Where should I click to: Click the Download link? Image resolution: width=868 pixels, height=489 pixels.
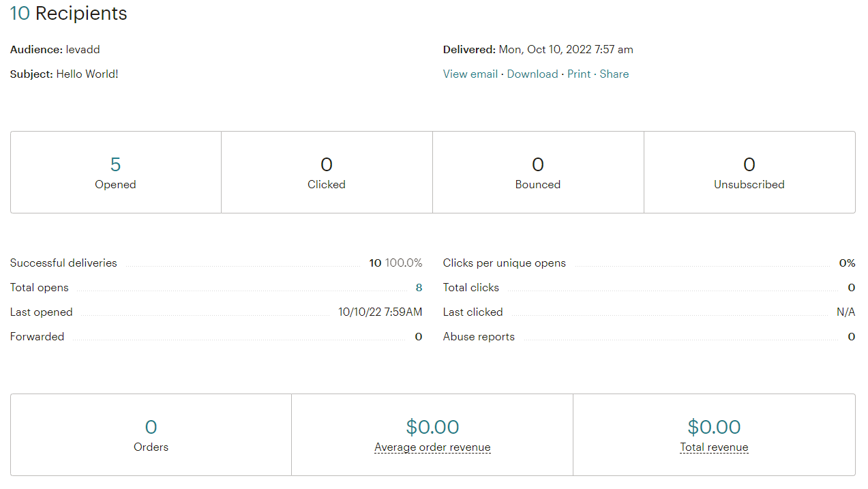[x=533, y=74]
